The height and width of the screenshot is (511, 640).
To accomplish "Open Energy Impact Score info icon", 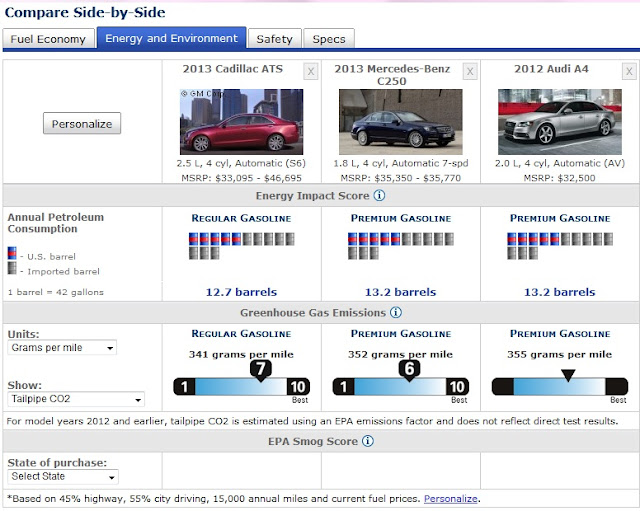I will click(x=379, y=196).
